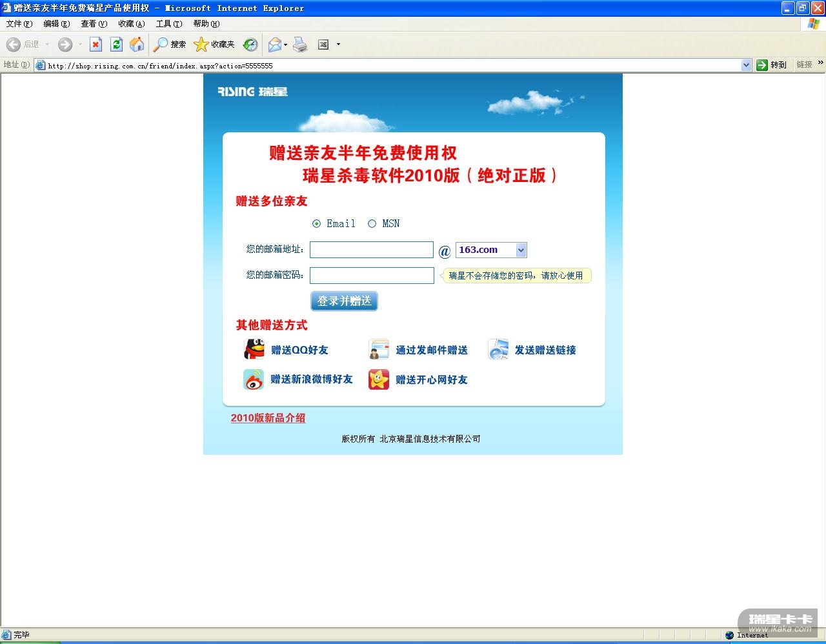Open the History clock icon
This screenshot has height=644, width=826.
coord(250,45)
